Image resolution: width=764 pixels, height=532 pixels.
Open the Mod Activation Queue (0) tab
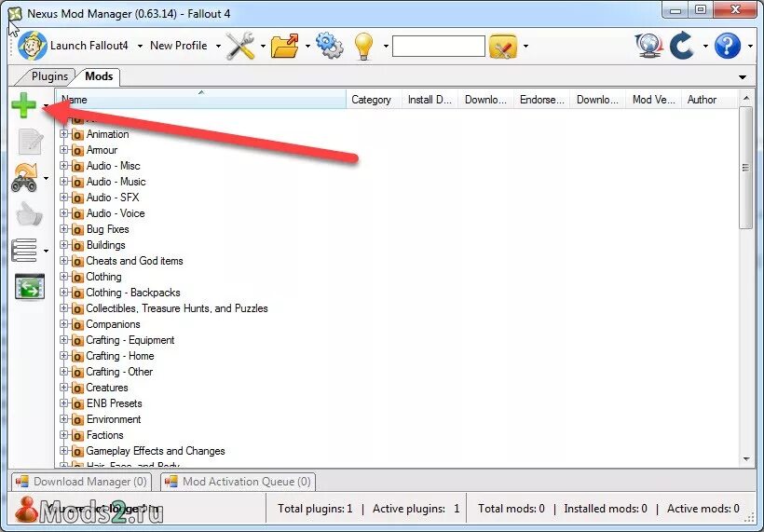click(238, 482)
